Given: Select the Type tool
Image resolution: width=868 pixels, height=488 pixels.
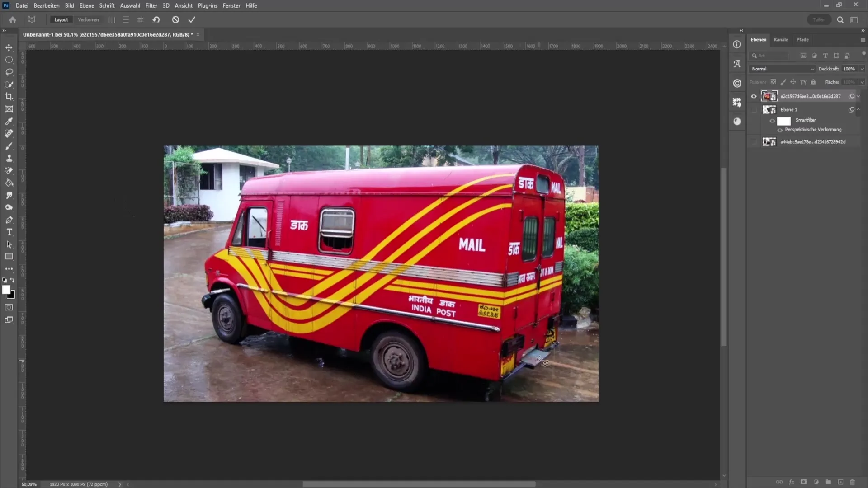Looking at the screenshot, I should click(x=9, y=232).
